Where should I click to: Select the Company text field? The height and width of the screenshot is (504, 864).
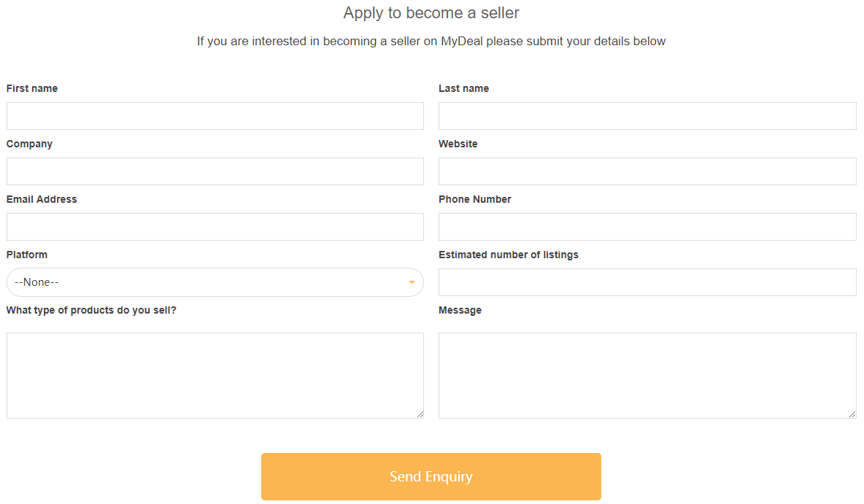point(215,171)
